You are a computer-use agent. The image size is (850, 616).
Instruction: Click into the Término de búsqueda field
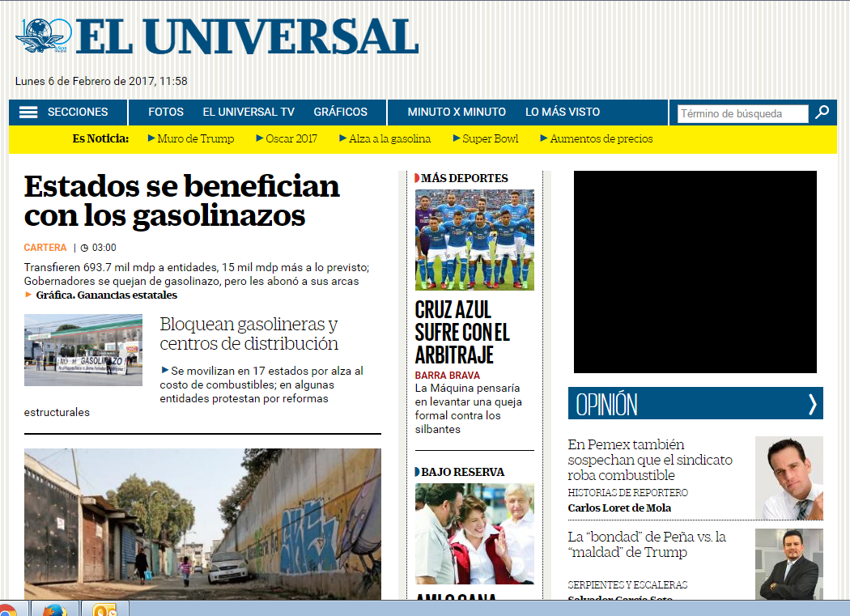[x=742, y=114]
